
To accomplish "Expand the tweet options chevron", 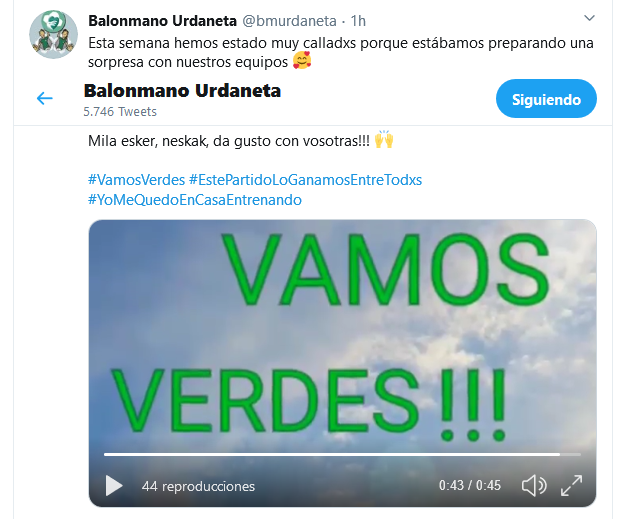I will 589,18.
